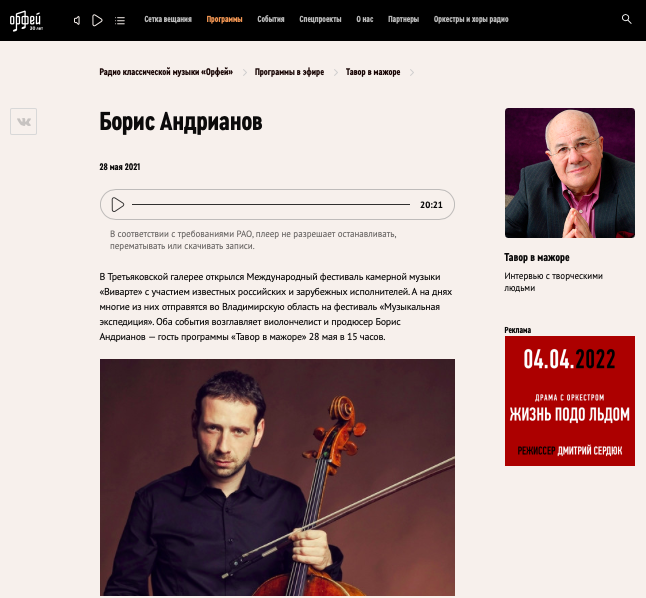Open the Сетка вещания menu item
Screen dimensions: 646x598
[168, 19]
